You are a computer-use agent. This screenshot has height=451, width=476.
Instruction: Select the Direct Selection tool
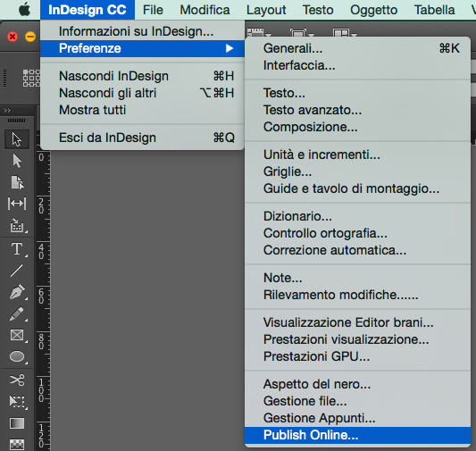point(17,161)
